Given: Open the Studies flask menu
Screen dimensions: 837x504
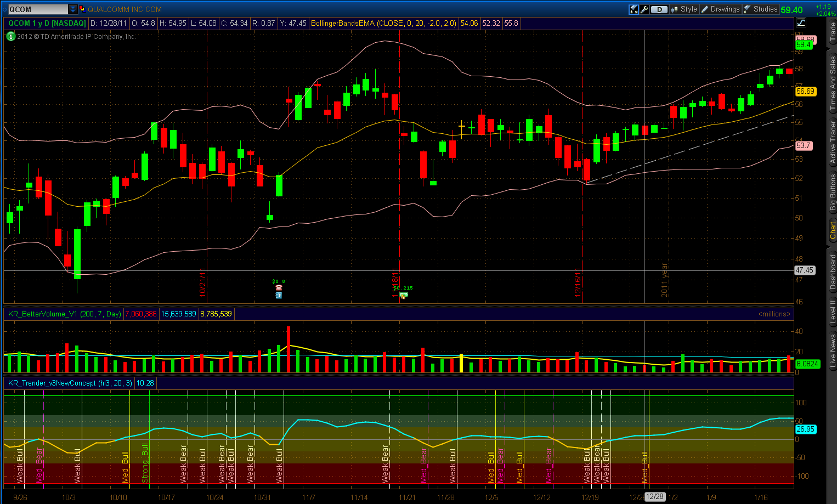Looking at the screenshot, I should tap(760, 9).
